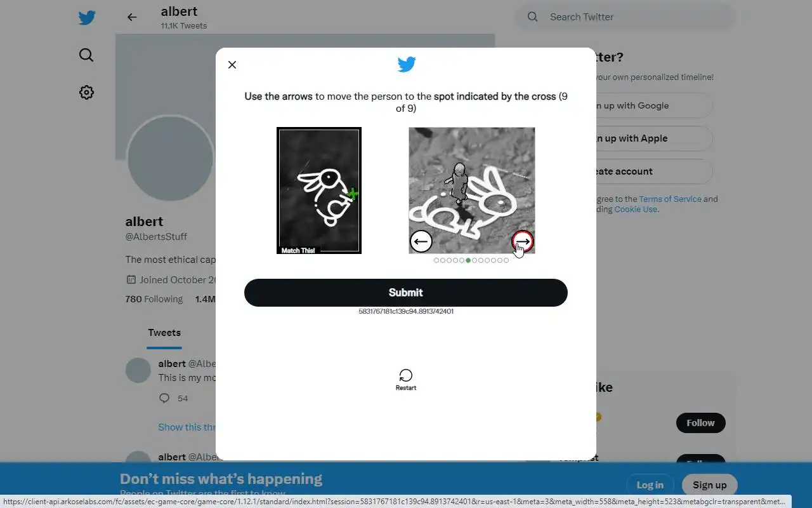Close the captcha dialog with X

232,65
